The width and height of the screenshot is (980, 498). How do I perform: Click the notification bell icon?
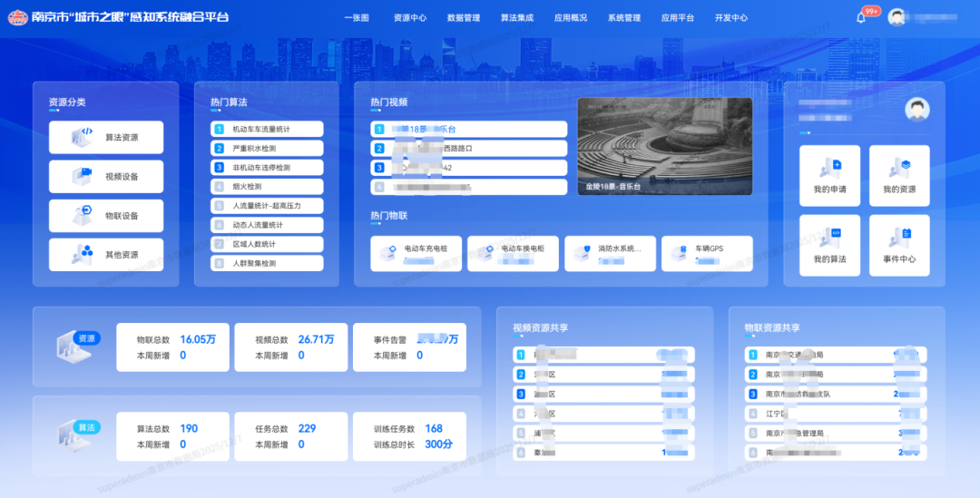pyautogui.click(x=861, y=17)
